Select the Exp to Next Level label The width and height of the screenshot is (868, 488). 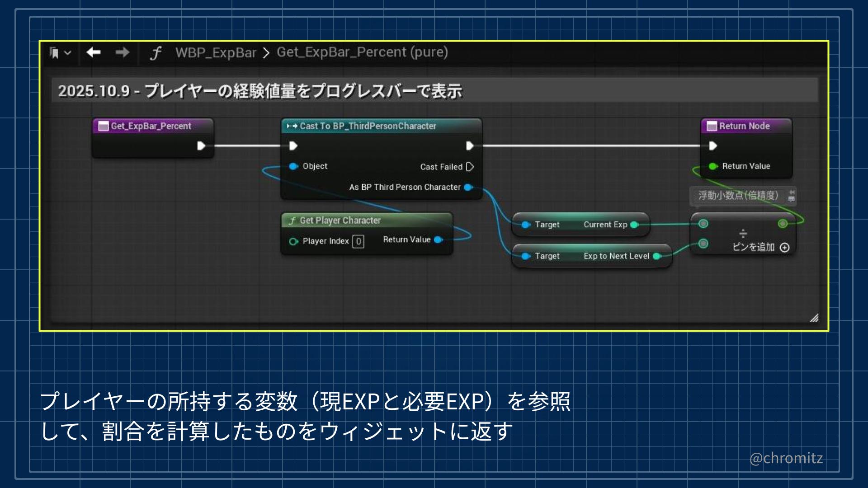click(617, 256)
